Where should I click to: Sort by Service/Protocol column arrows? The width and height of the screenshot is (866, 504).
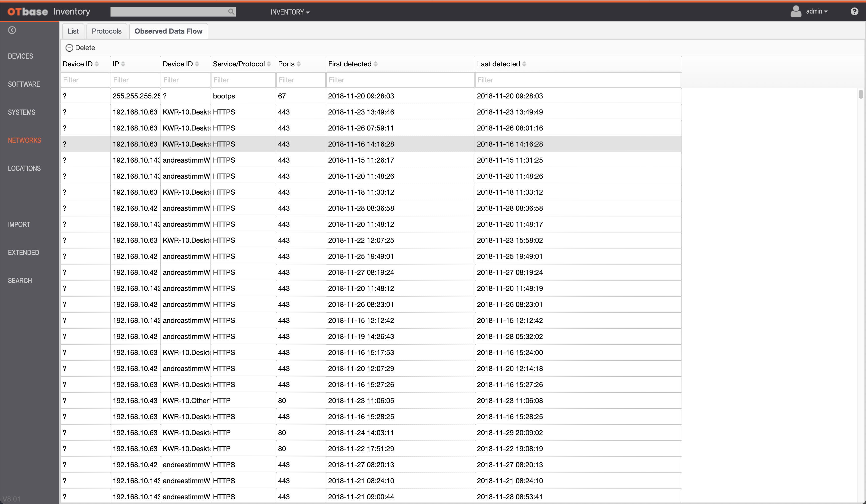269,64
